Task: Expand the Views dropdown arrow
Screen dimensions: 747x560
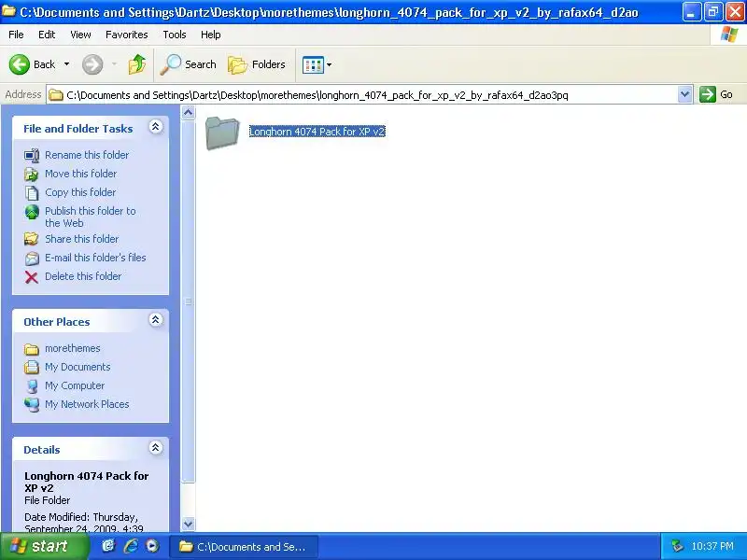Action: (x=329, y=64)
